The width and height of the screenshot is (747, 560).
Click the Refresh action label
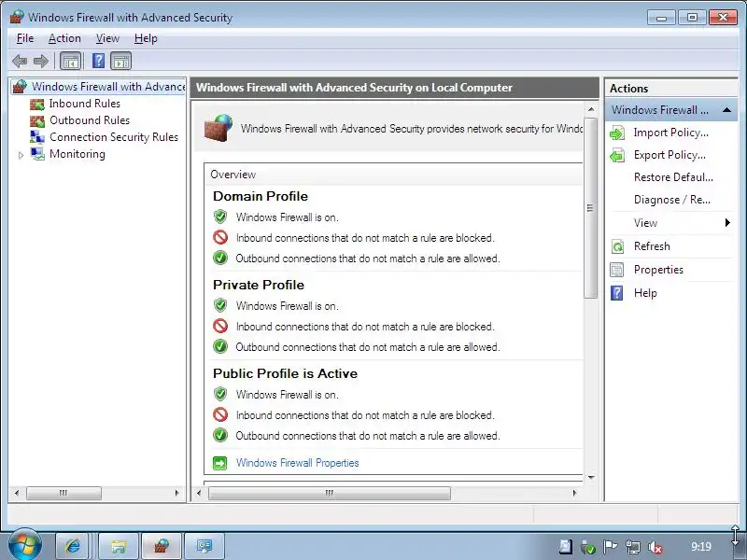(x=652, y=246)
